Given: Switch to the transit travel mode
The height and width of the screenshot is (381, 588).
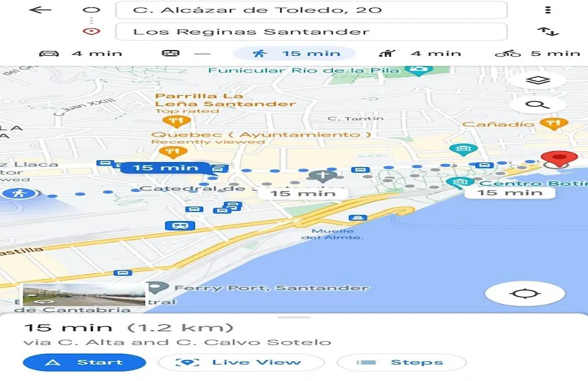Looking at the screenshot, I should pyautogui.click(x=186, y=54).
